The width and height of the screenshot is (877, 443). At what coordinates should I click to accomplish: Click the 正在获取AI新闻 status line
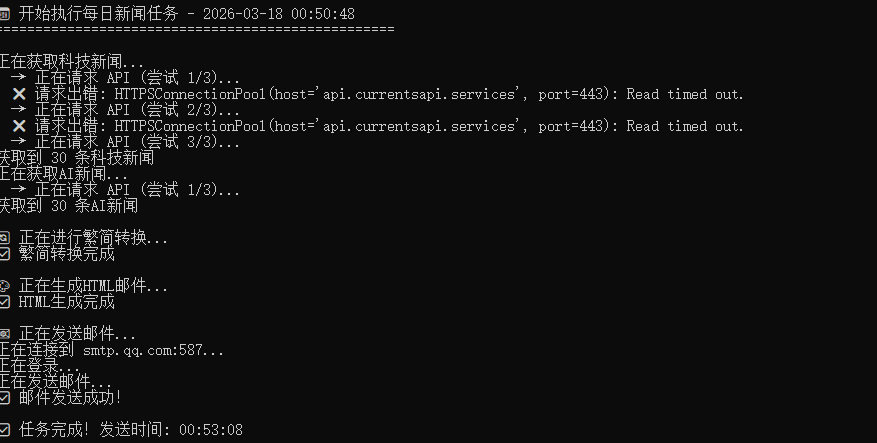pyautogui.click(x=64, y=174)
